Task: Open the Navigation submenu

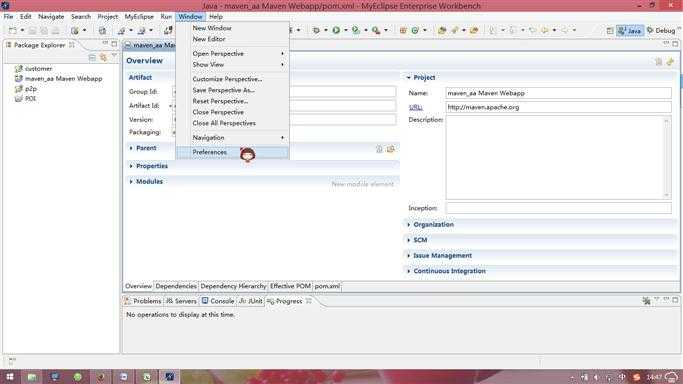Action: point(233,138)
